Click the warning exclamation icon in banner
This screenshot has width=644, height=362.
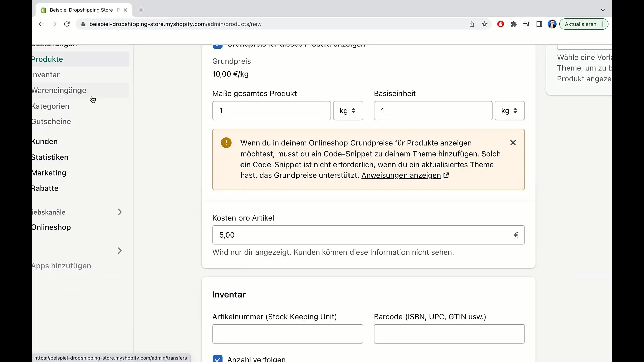(x=226, y=143)
